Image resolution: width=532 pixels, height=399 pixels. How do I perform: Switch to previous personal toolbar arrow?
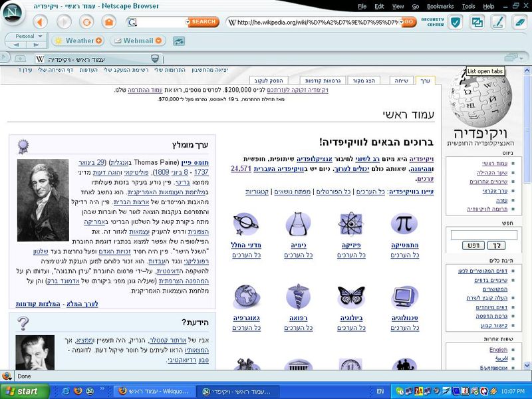[x=15, y=45]
